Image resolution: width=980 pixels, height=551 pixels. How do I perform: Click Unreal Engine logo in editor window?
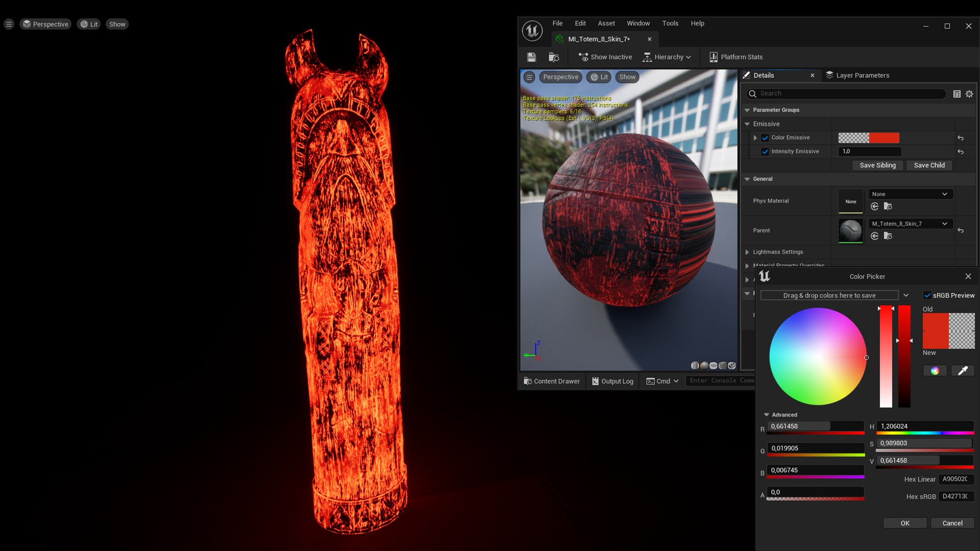click(532, 31)
